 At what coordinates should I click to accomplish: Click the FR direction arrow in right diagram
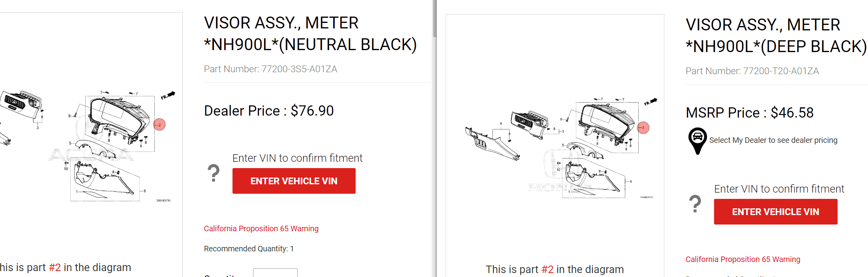click(x=651, y=100)
